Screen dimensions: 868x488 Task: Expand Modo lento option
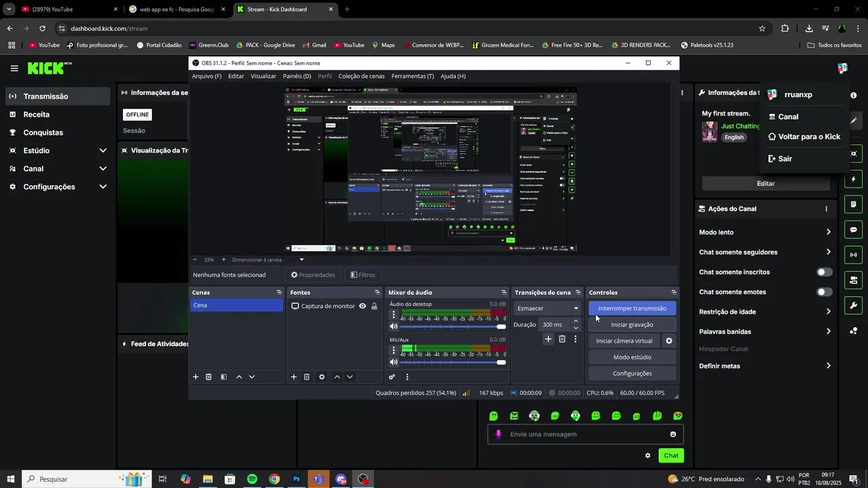(828, 232)
